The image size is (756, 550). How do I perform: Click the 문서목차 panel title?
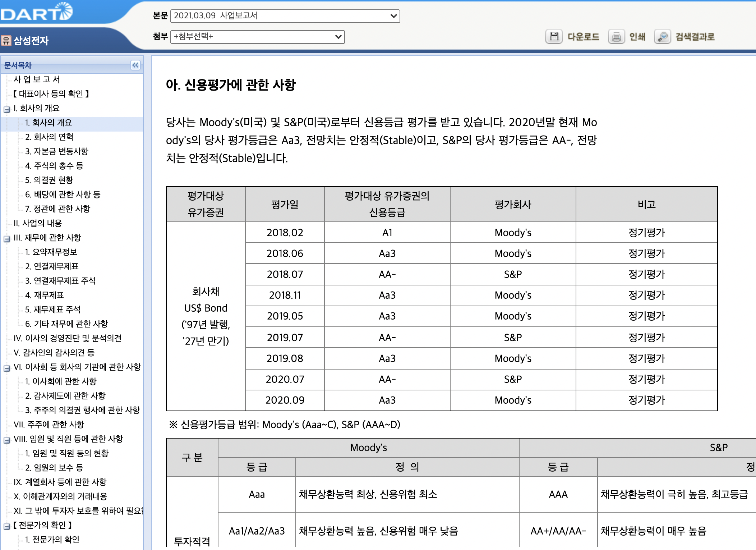(x=18, y=65)
